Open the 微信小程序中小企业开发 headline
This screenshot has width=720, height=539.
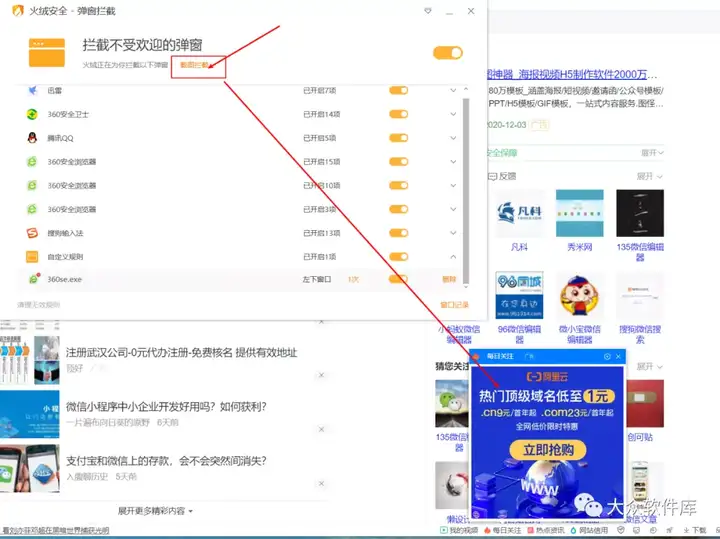[166, 407]
